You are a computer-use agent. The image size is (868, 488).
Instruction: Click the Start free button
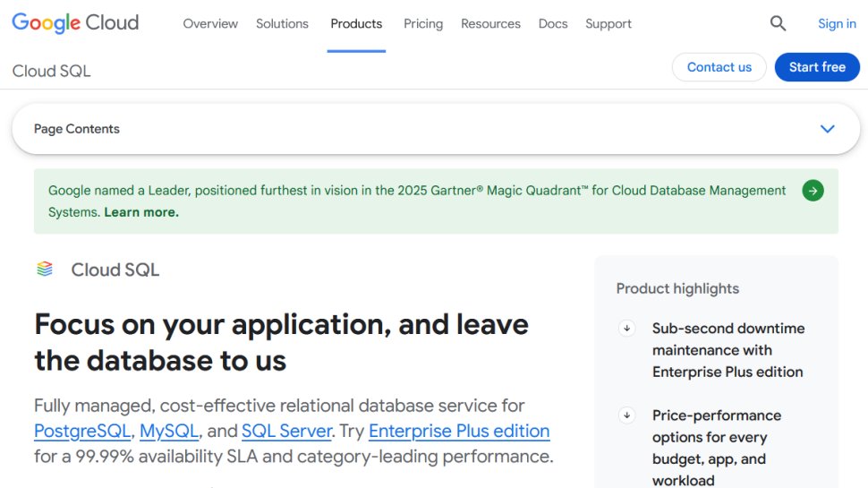coord(817,67)
